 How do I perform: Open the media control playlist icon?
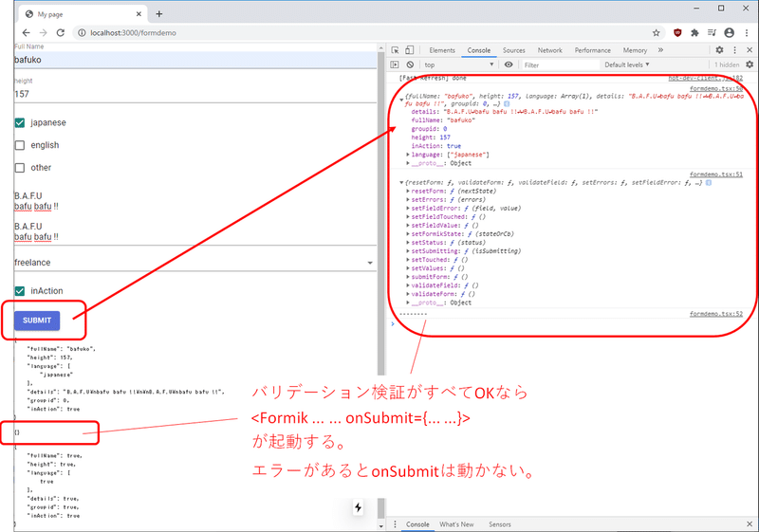[x=712, y=32]
